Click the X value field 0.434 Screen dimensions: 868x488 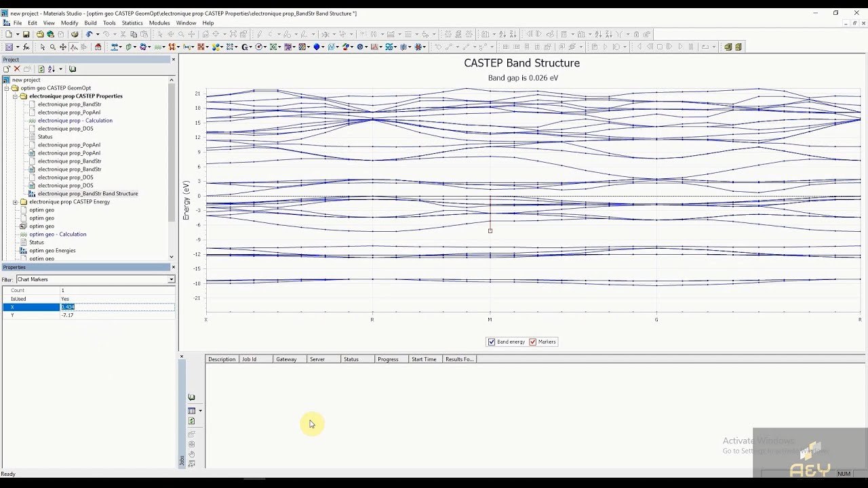tap(117, 307)
